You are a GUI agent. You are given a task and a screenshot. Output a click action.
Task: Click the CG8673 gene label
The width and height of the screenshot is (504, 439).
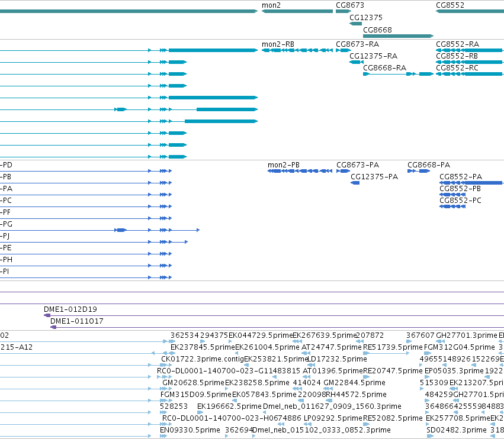350,5
